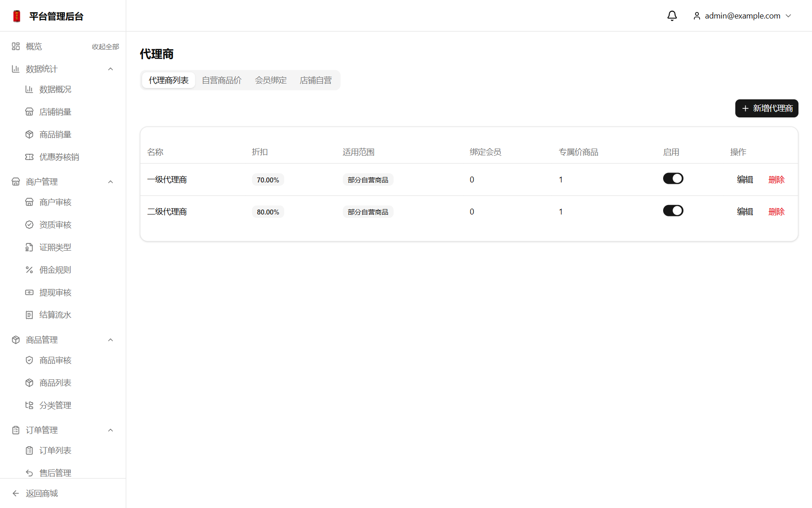Click the 80.00% discount badge

[268, 212]
